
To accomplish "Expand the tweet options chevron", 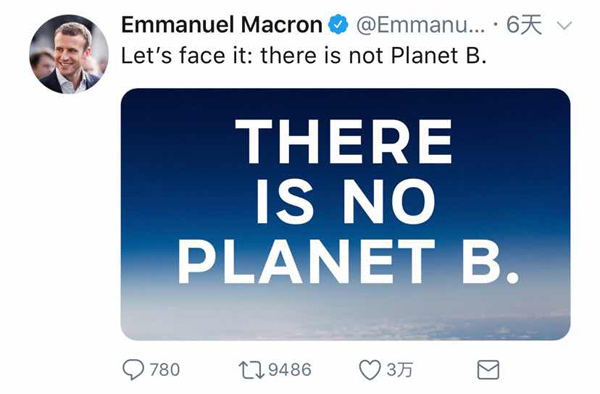I will pyautogui.click(x=564, y=26).
